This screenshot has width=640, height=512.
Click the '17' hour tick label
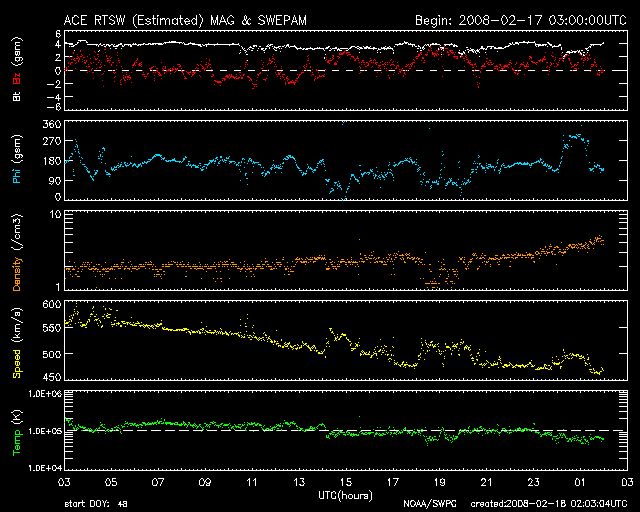[x=393, y=483]
